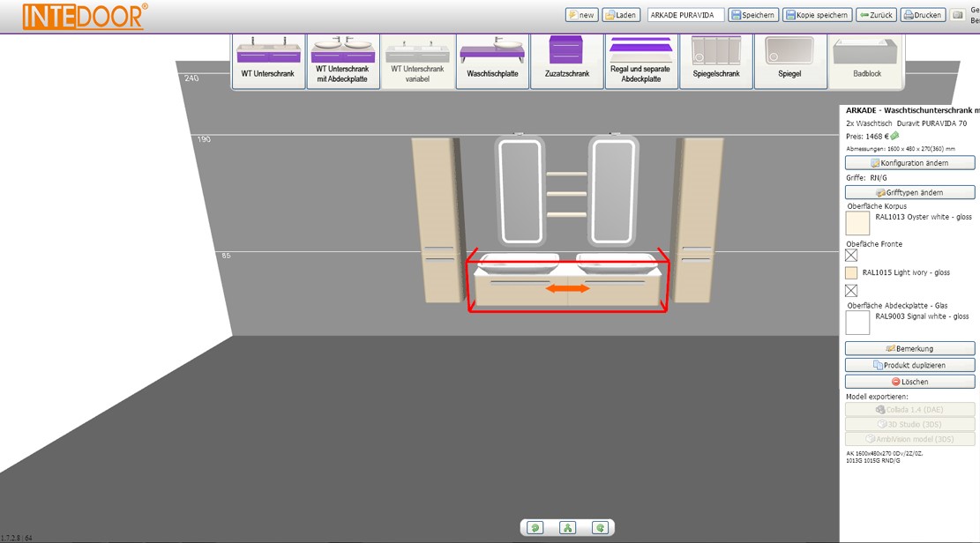Click the ARKADE PURAVIDA name field
Image resolution: width=980 pixels, height=543 pixels.
coord(685,15)
